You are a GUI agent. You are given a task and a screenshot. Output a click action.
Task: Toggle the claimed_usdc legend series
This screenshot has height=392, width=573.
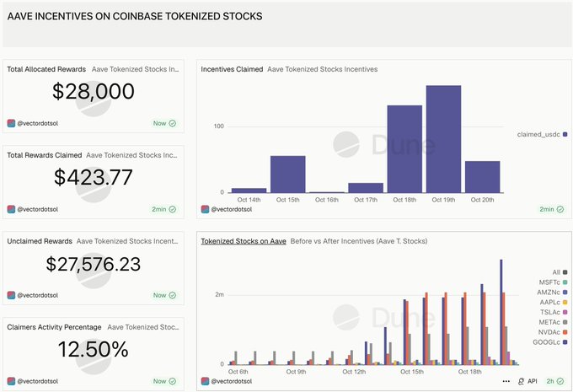click(x=543, y=134)
